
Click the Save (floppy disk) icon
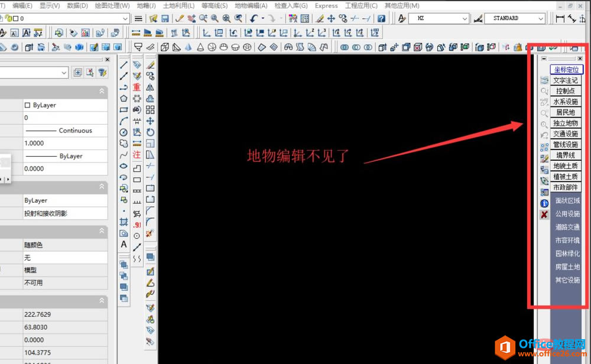(165, 18)
